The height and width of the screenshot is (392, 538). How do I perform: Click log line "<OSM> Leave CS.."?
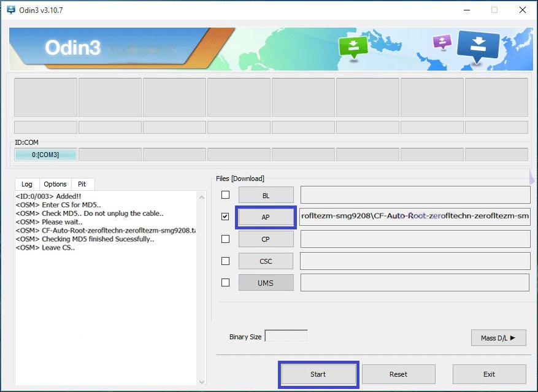pyautogui.click(x=45, y=247)
